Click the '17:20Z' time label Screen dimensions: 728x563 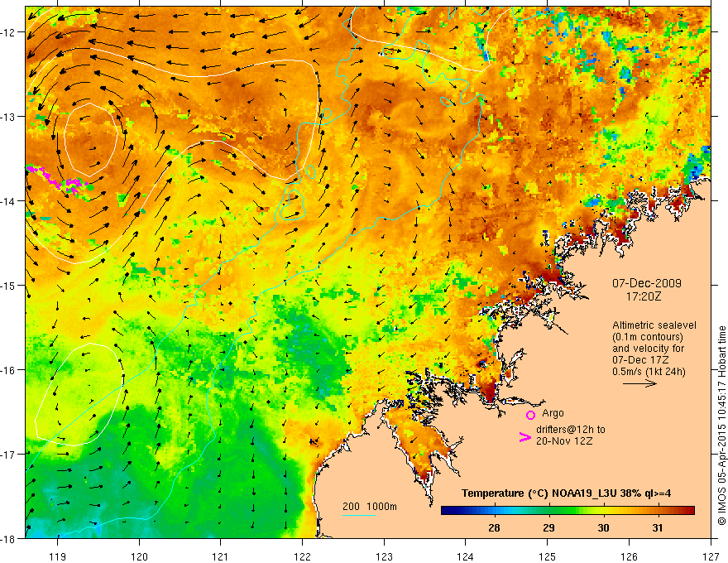click(x=643, y=296)
